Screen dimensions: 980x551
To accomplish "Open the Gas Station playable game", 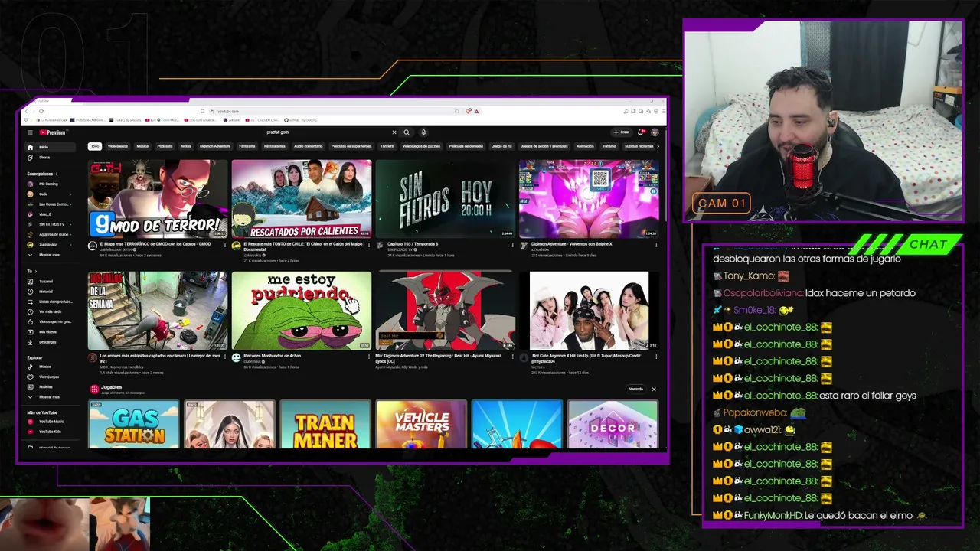I will [134, 424].
